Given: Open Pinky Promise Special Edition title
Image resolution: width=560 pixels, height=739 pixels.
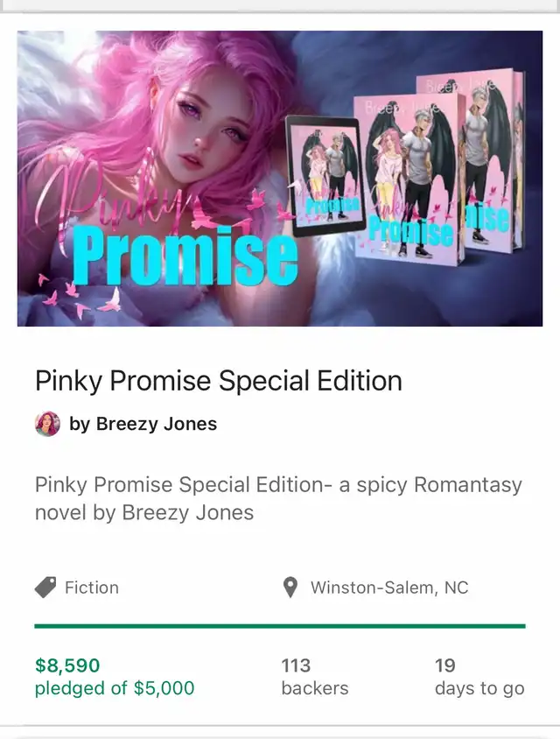Looking at the screenshot, I should 219,381.
